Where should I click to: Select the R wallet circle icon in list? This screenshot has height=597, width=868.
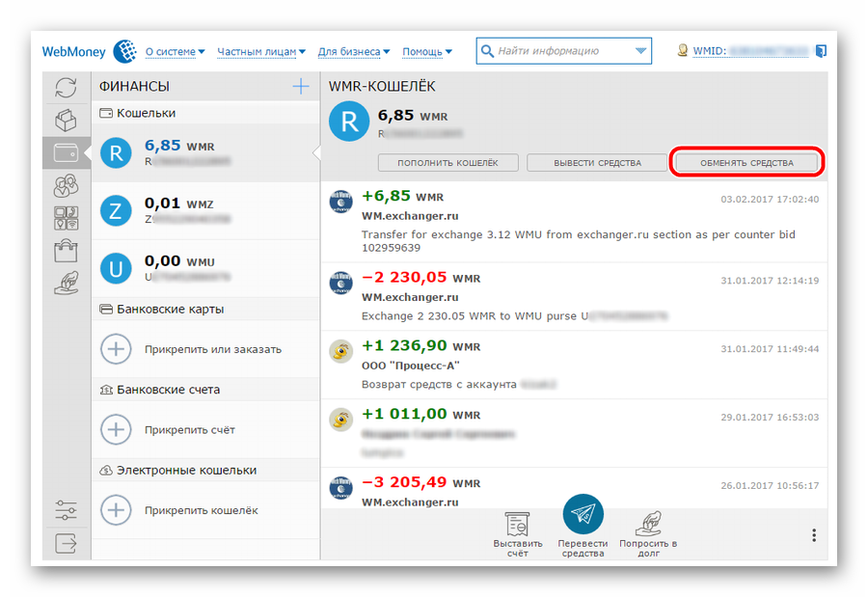pos(116,152)
